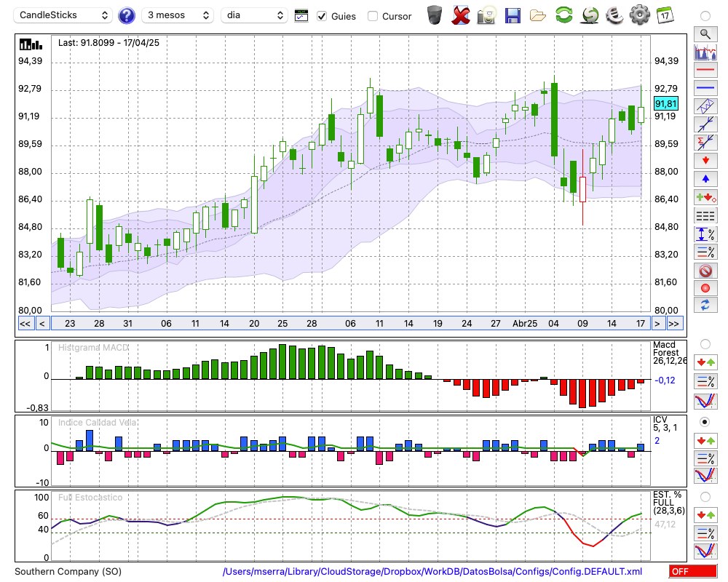This screenshot has width=728, height=582.
Task: Open a file with the folder icon
Action: click(x=538, y=15)
